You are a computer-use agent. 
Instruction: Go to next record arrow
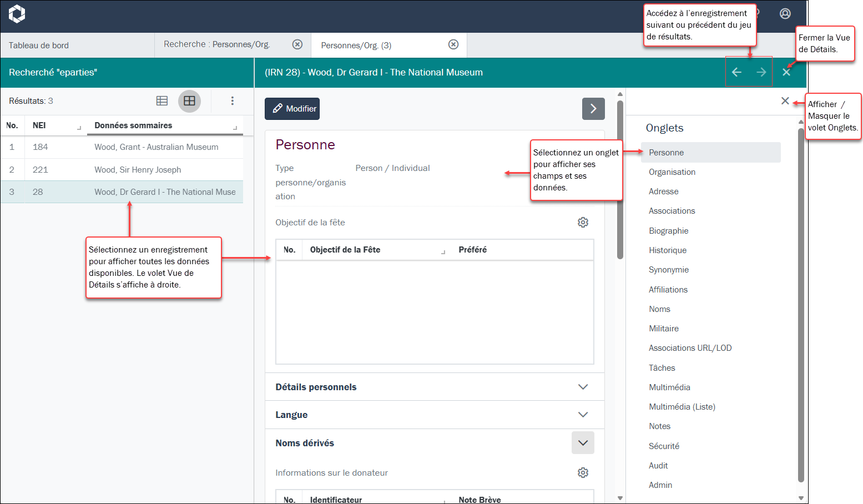[x=761, y=72]
